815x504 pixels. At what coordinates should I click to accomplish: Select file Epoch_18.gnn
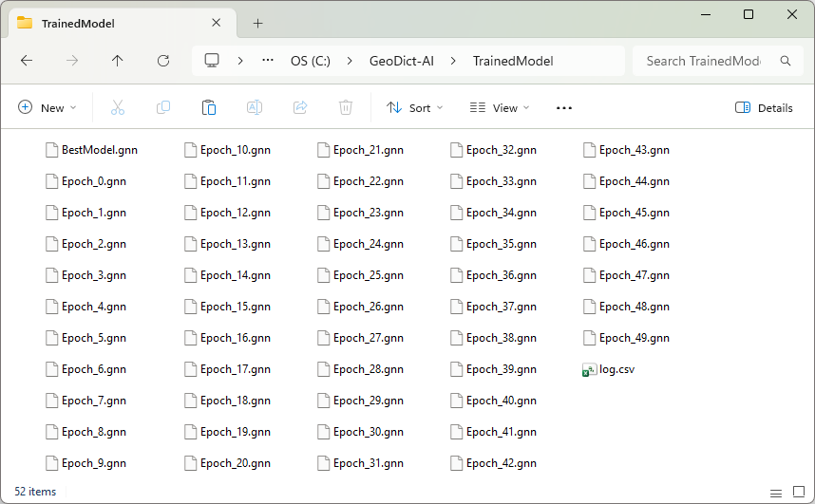coord(228,401)
